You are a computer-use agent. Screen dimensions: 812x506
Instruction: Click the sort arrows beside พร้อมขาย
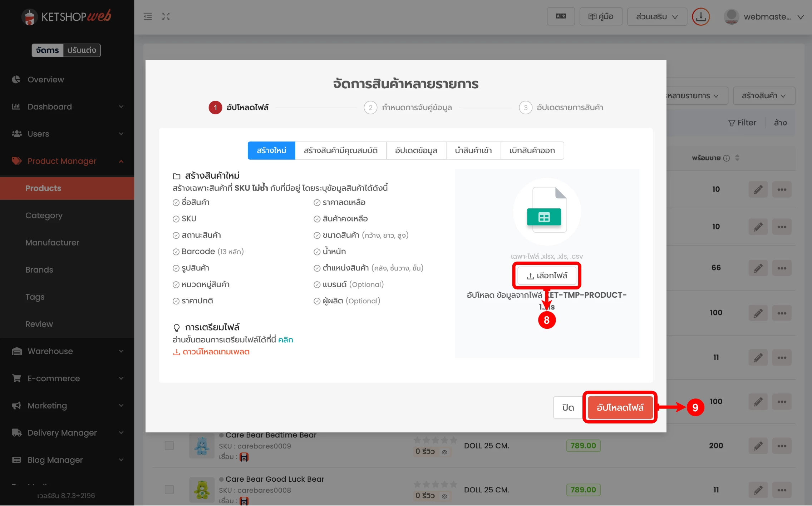pyautogui.click(x=737, y=158)
